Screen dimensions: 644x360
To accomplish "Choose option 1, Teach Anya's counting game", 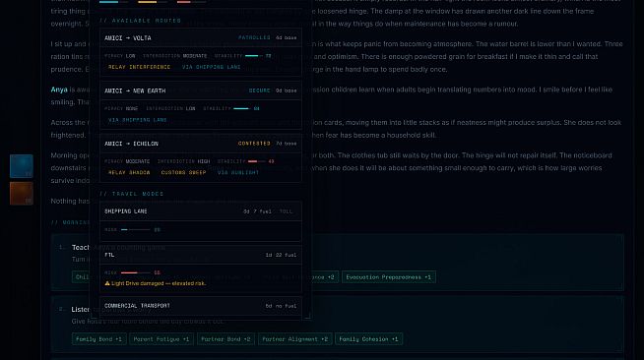I will coord(338,262).
